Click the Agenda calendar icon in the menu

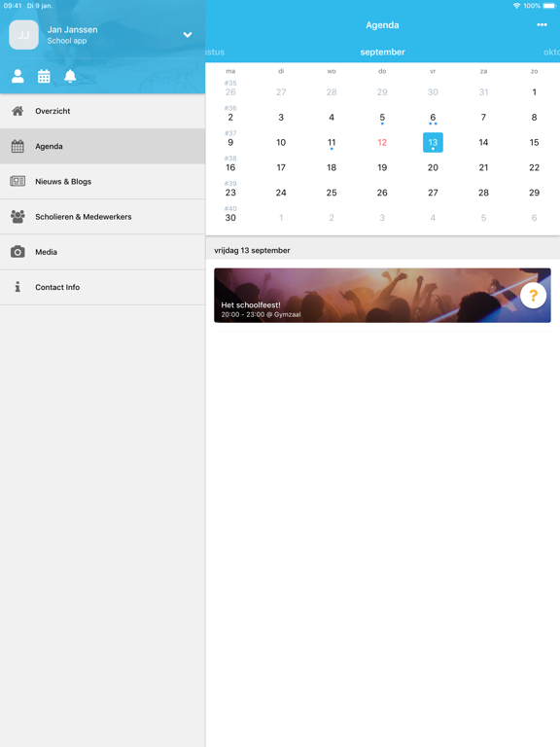[x=17, y=146]
